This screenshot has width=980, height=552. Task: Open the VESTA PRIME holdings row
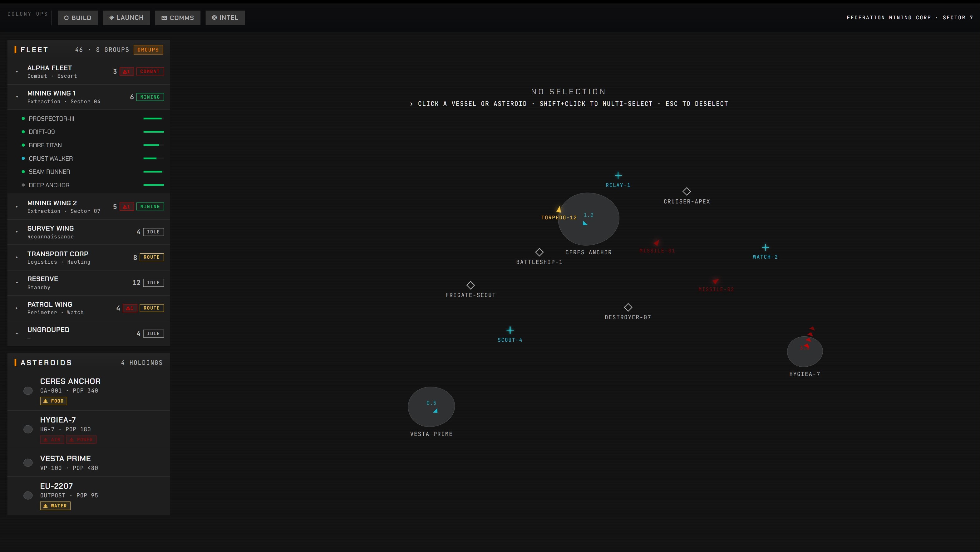(89, 463)
